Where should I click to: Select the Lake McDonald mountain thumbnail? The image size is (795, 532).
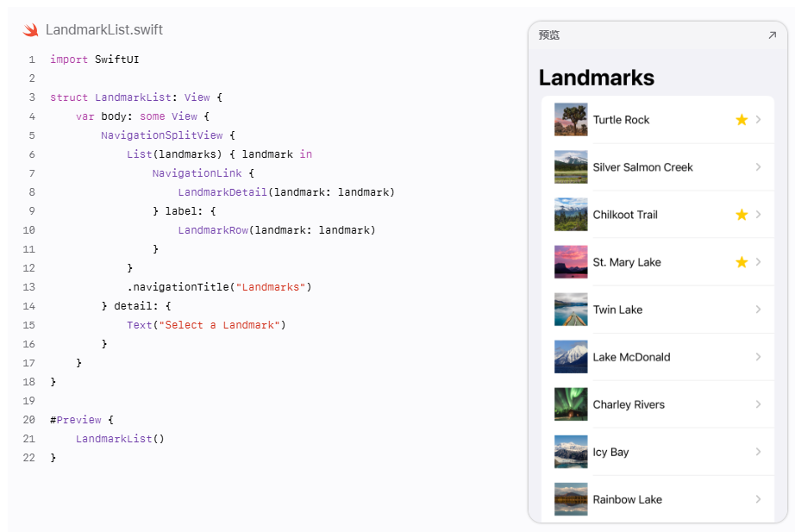coord(571,356)
